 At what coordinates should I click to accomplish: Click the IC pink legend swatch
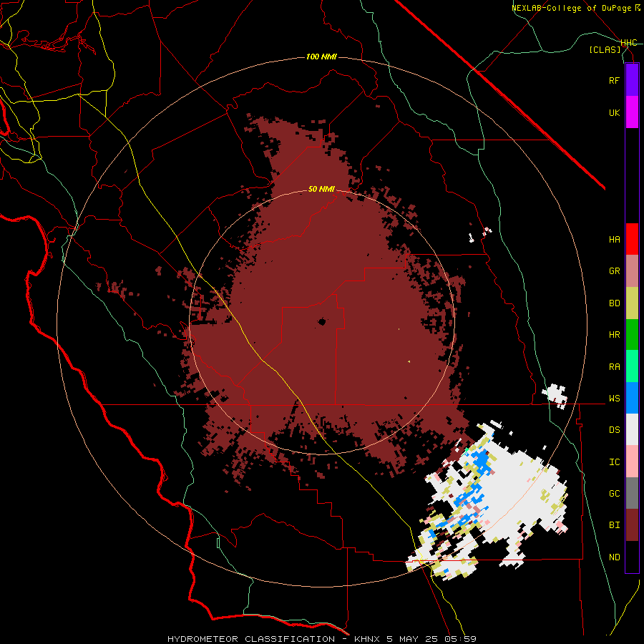point(632,462)
